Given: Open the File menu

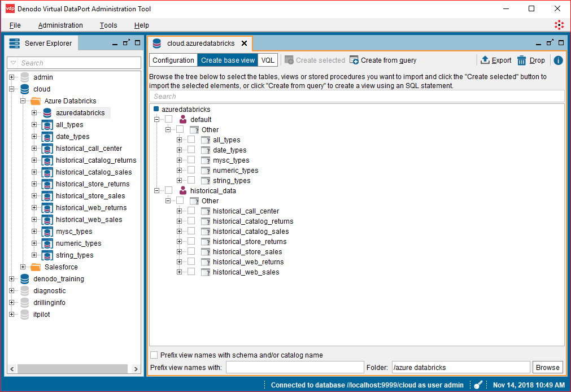Looking at the screenshot, I should point(15,25).
